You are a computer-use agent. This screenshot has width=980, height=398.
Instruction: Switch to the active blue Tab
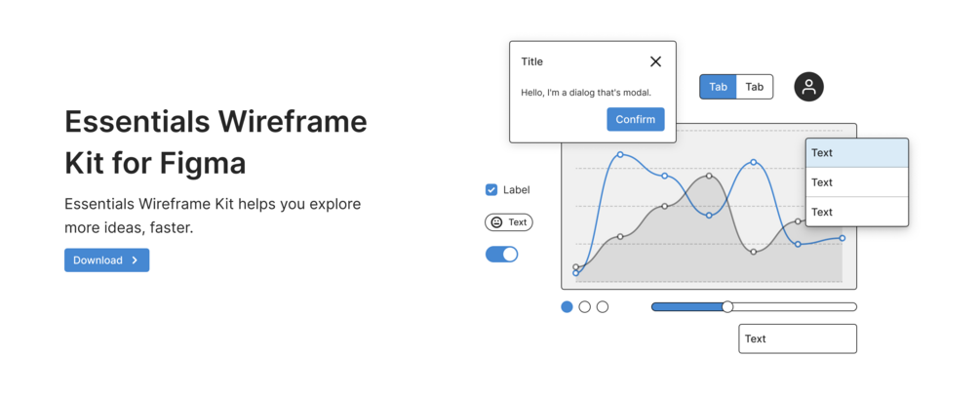tap(718, 87)
